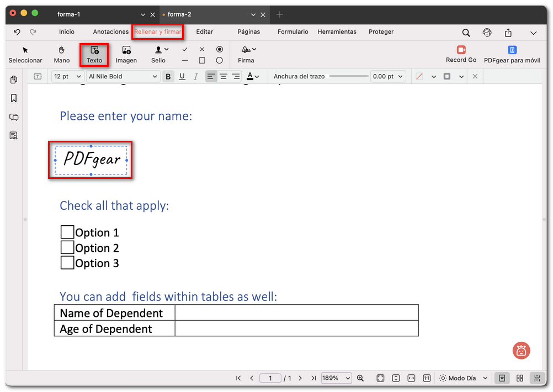This screenshot has width=553, height=392.
Task: Click the undo arrow icon
Action: (17, 32)
